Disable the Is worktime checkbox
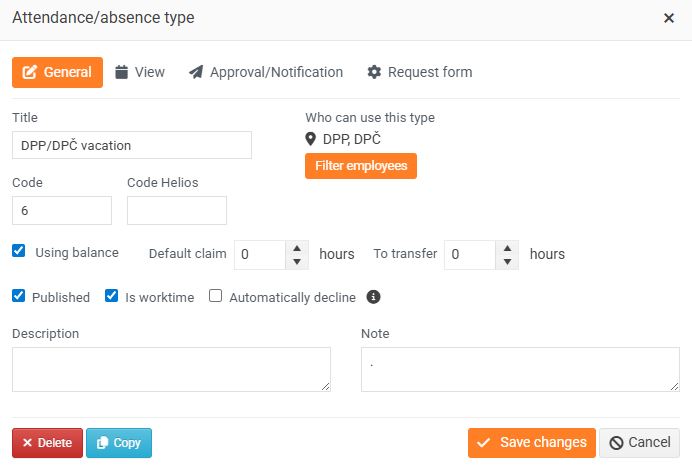This screenshot has height=471, width=692. click(x=112, y=296)
